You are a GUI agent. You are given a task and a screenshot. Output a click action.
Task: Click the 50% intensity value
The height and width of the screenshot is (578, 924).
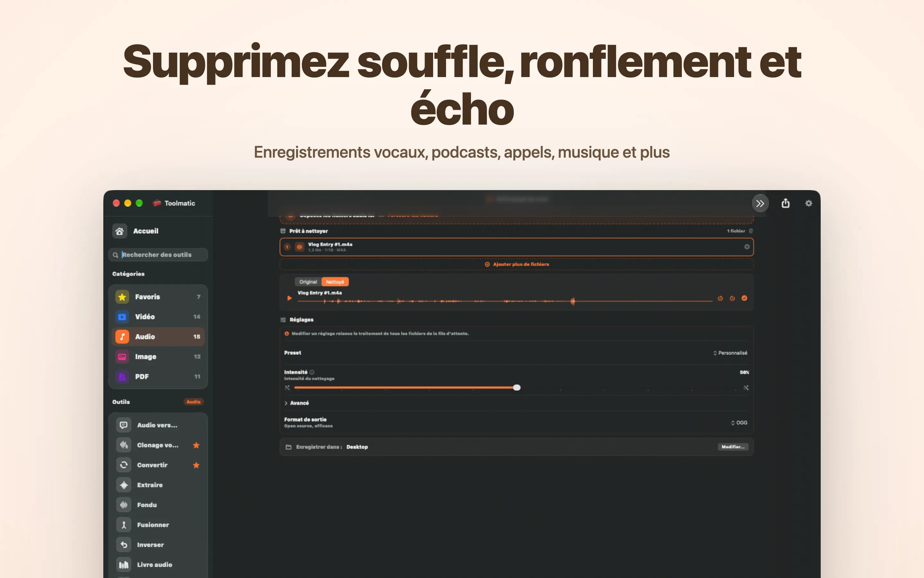click(x=744, y=372)
